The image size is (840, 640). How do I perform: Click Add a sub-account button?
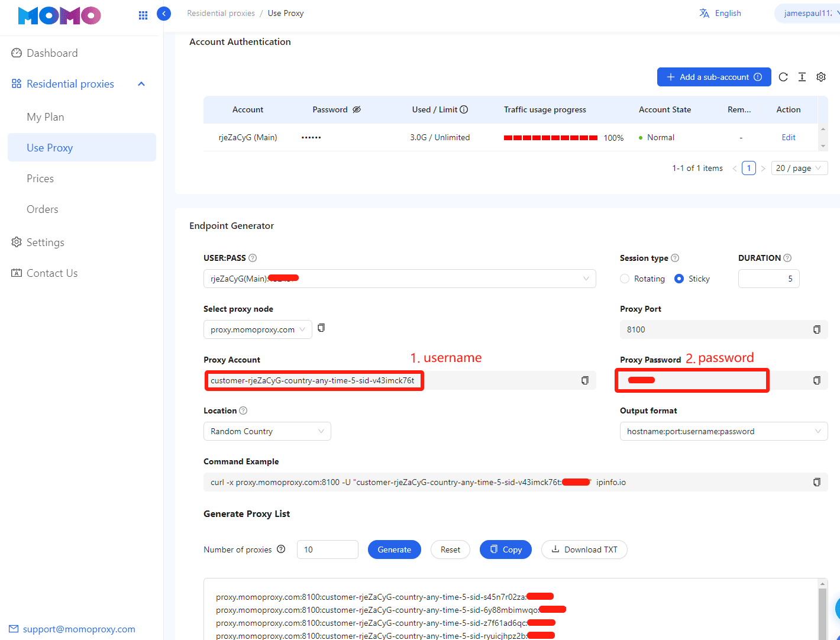pos(714,77)
